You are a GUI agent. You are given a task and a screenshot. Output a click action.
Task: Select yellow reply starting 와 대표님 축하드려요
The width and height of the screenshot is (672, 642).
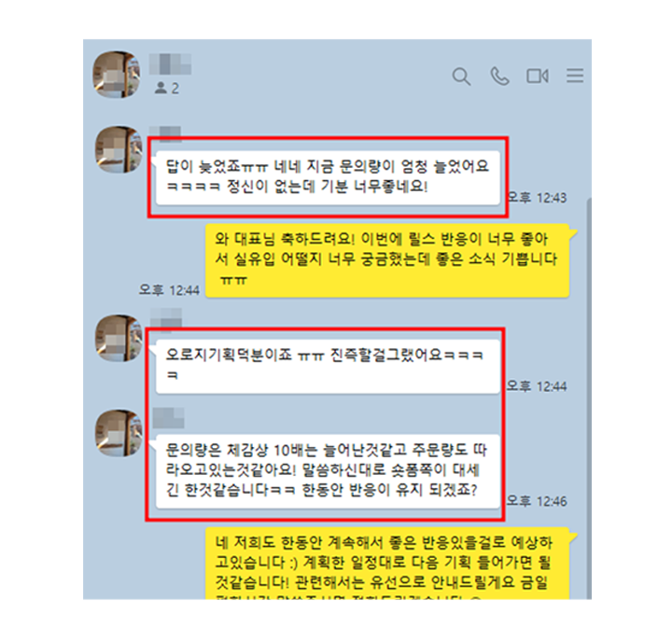click(388, 260)
